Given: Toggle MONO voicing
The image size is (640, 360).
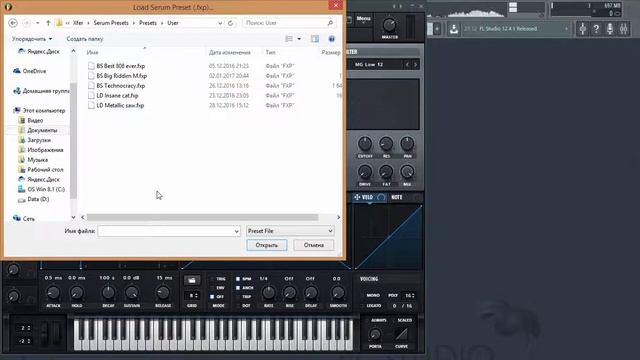Looking at the screenshot, I should 370,295.
